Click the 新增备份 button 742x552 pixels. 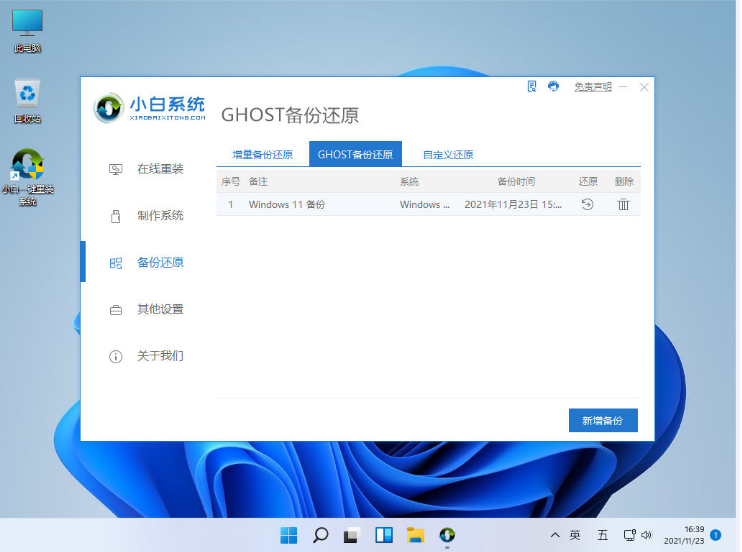click(x=602, y=421)
